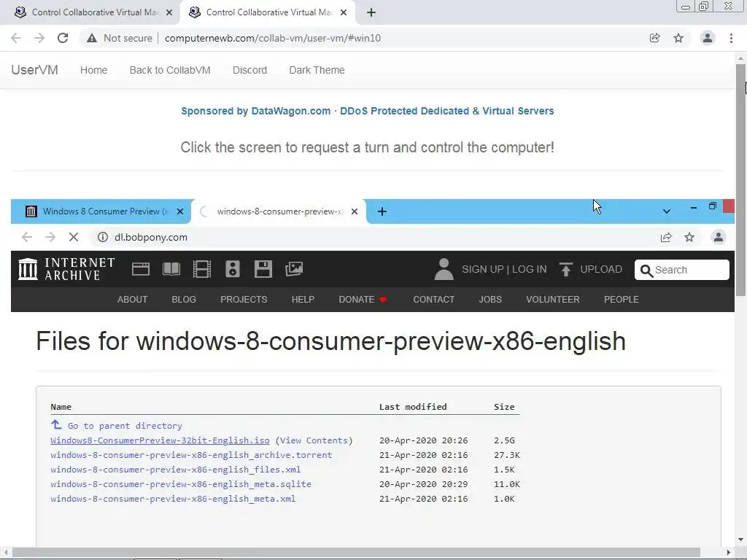The image size is (747, 560).
Task: View site info for dl.bobpony.com
Action: (102, 237)
